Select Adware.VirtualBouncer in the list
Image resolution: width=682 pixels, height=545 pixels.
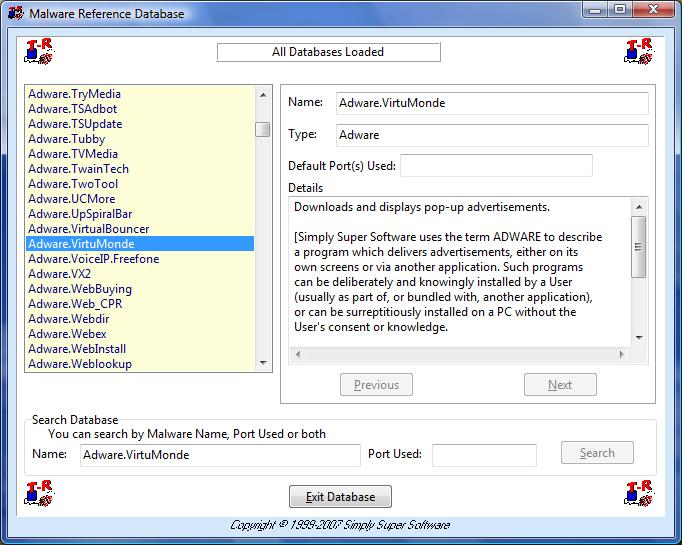pyautogui.click(x=140, y=229)
